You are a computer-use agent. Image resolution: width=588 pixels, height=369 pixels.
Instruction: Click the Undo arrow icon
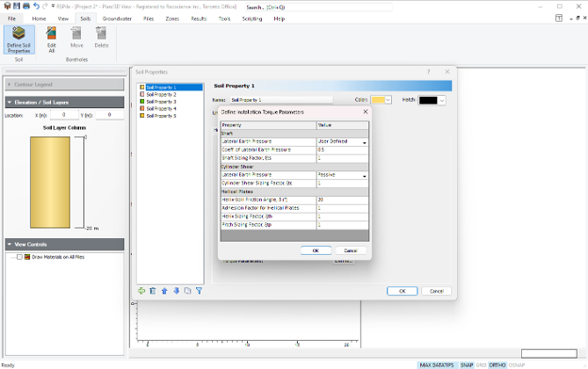point(36,6)
